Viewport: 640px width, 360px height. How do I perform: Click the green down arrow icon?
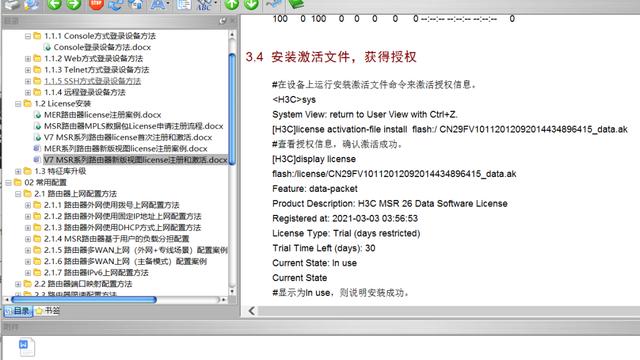[x=251, y=4]
